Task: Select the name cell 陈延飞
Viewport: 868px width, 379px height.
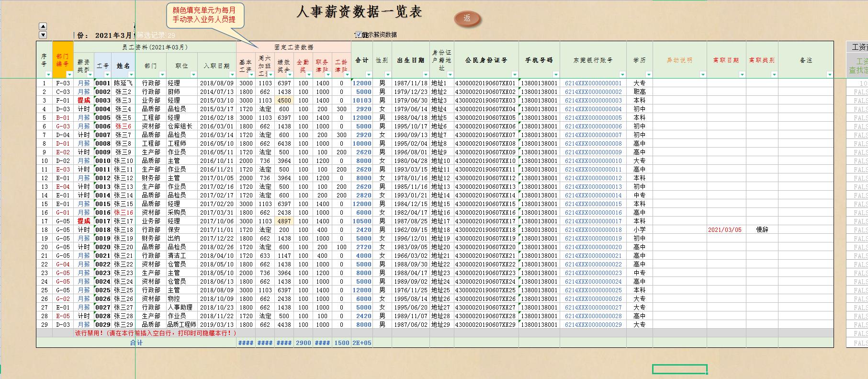Action: point(124,83)
